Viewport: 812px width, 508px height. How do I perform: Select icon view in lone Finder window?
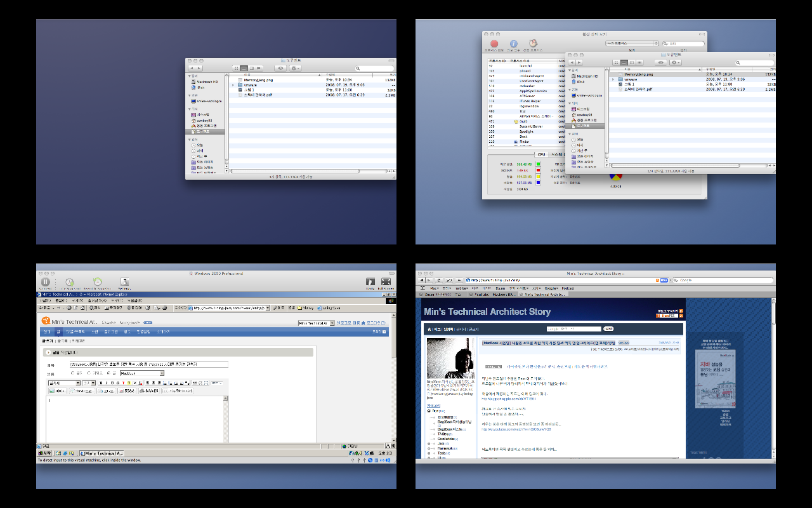pos(237,68)
